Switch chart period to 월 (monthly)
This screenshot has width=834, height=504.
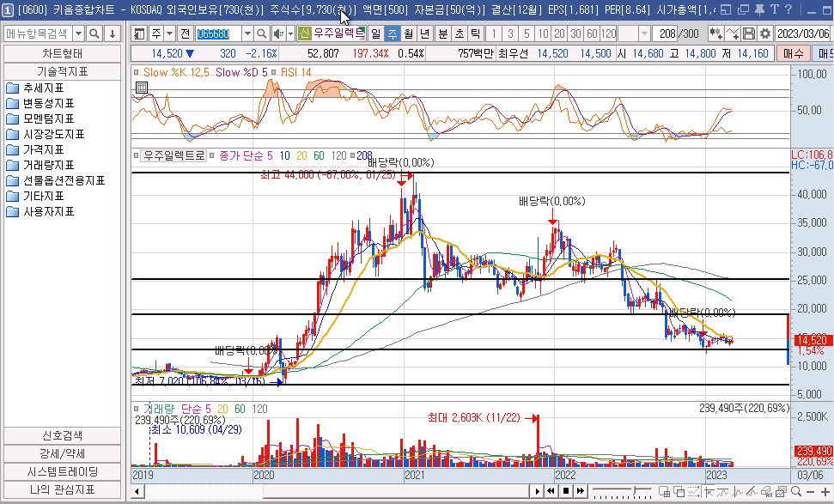pyautogui.click(x=408, y=34)
